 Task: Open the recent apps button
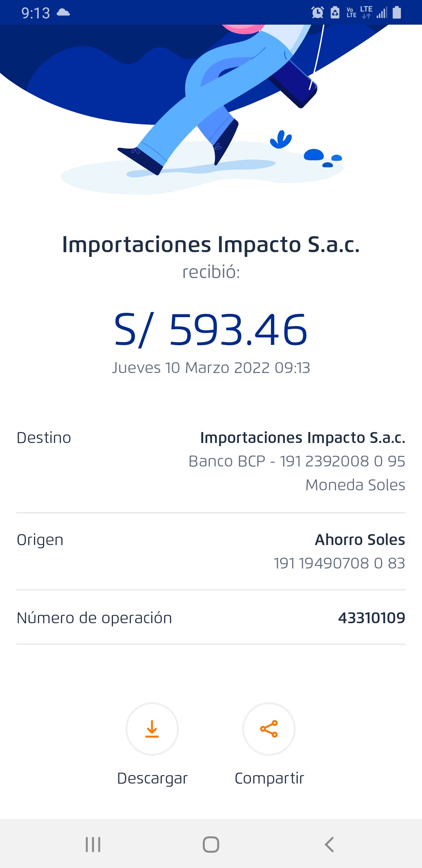93,845
